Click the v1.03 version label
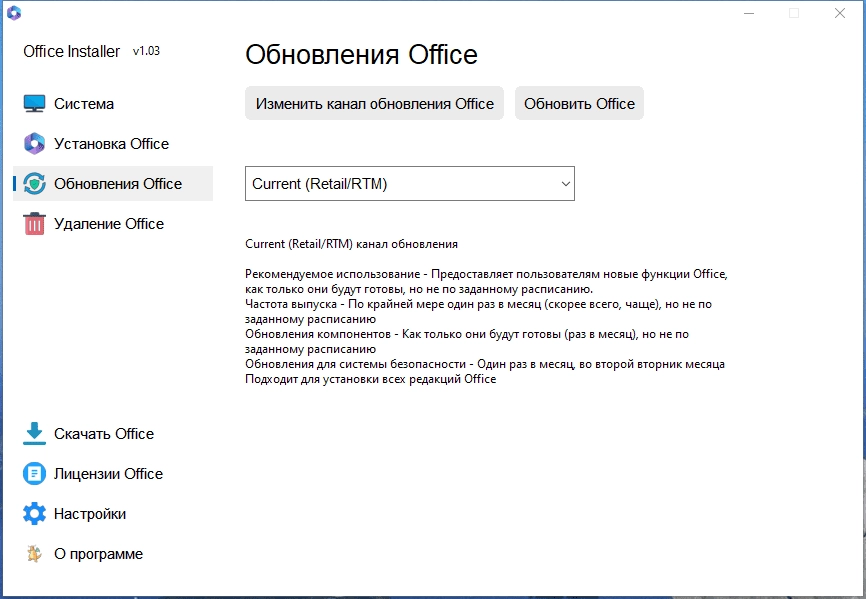The height and width of the screenshot is (599, 866). [146, 51]
